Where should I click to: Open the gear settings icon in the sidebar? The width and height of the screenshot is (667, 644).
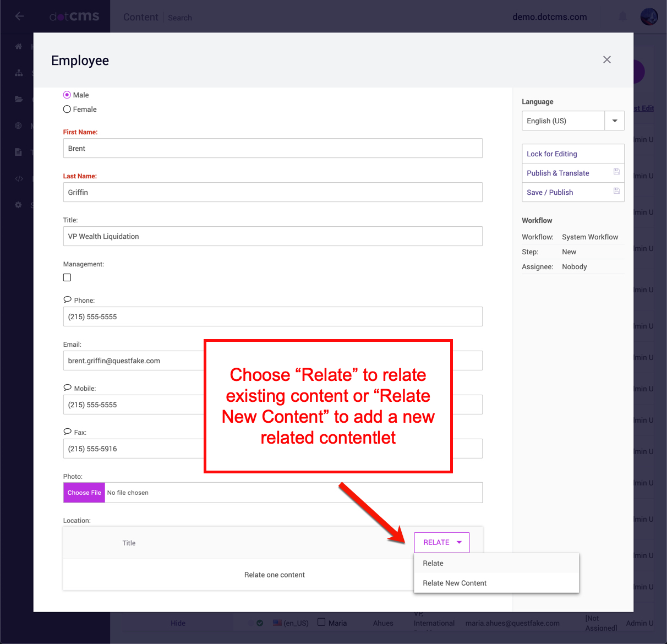pyautogui.click(x=19, y=205)
